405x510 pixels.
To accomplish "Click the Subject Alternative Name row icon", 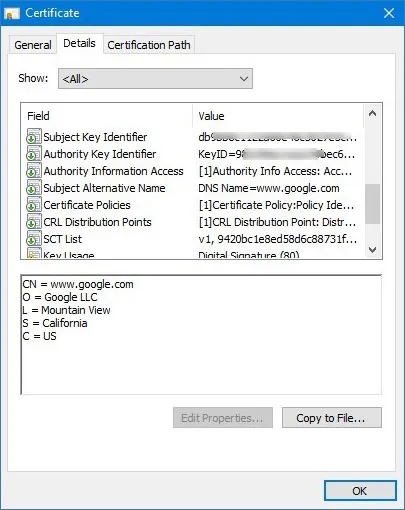I will point(34,188).
